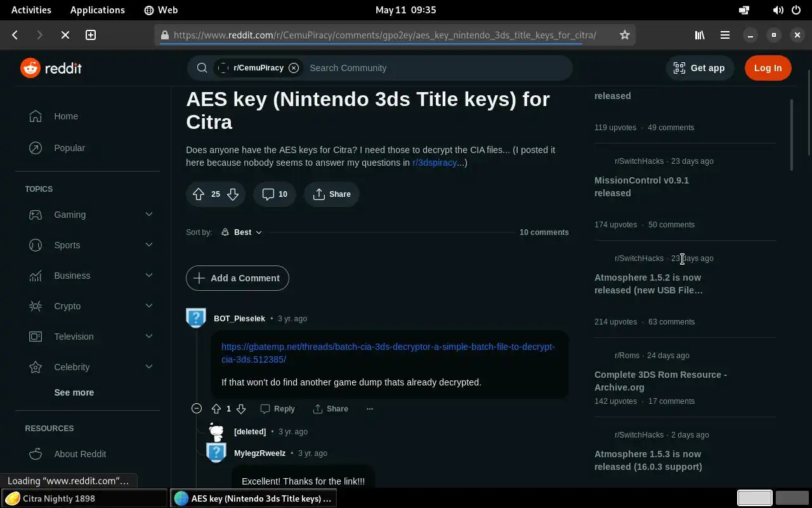
Task: Reply to BOT_Pieselek's comment
Action: point(278,409)
